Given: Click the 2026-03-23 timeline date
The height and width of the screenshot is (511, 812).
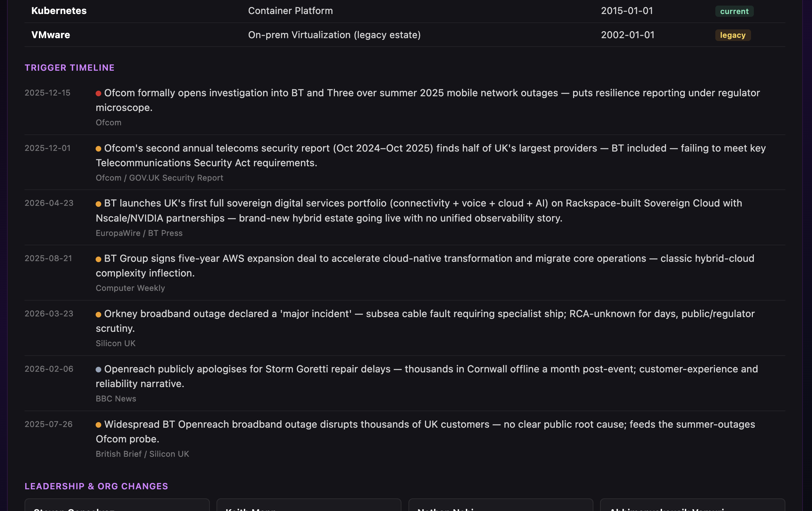Looking at the screenshot, I should [49, 314].
